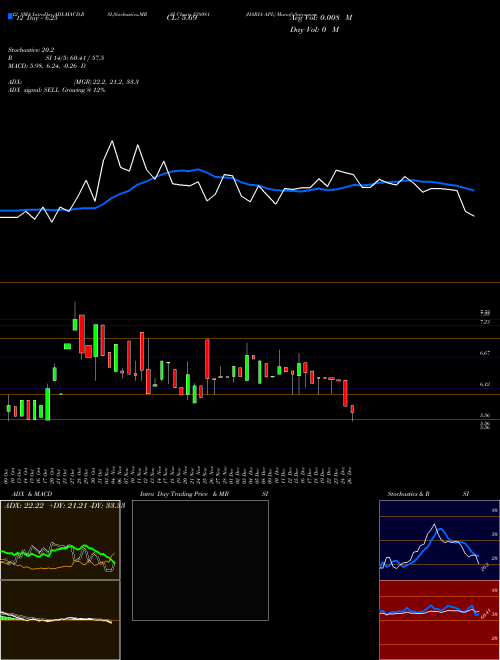Click the highest peak of the white price line
This screenshot has height=660, width=500.
112,141
